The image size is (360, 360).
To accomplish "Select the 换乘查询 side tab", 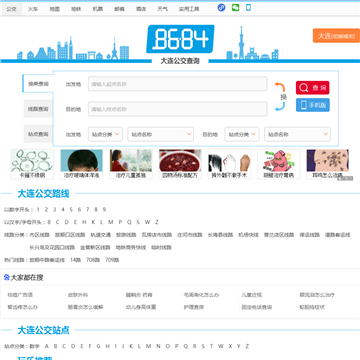I will click(x=38, y=83).
